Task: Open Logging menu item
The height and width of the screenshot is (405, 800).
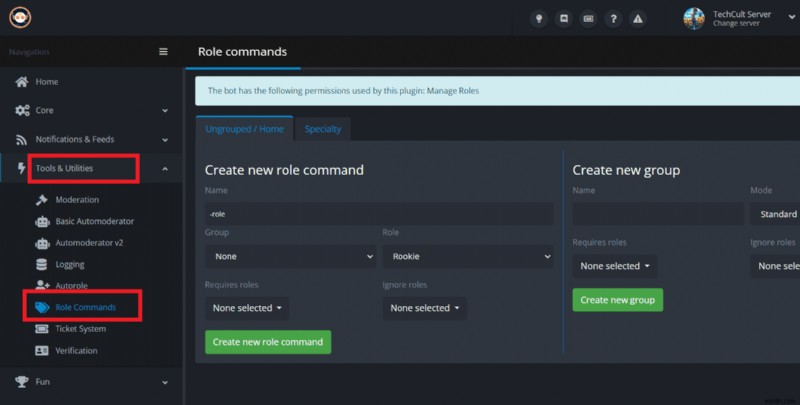Action: tap(70, 264)
